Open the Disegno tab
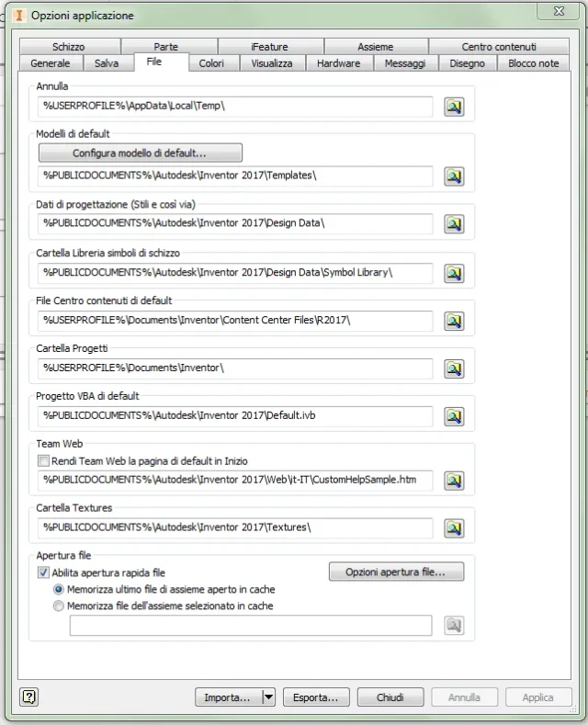588x725 pixels. [x=468, y=63]
